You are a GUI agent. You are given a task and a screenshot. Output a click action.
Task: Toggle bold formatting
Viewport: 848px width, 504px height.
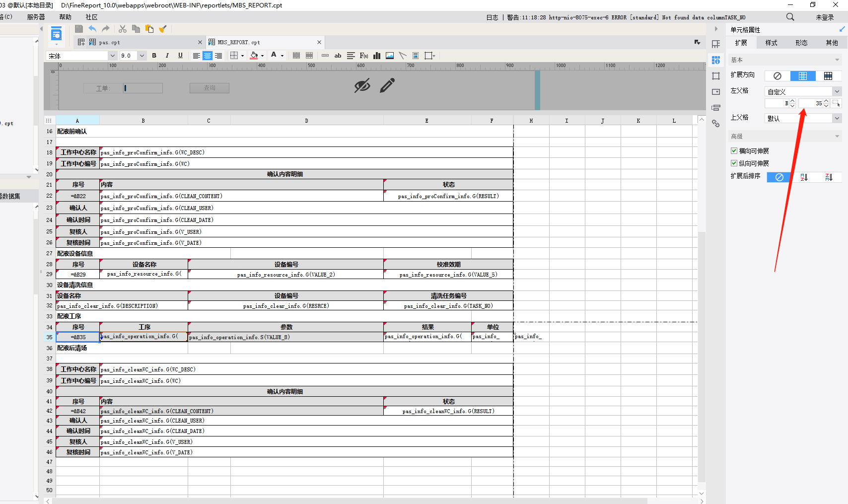[x=154, y=56]
